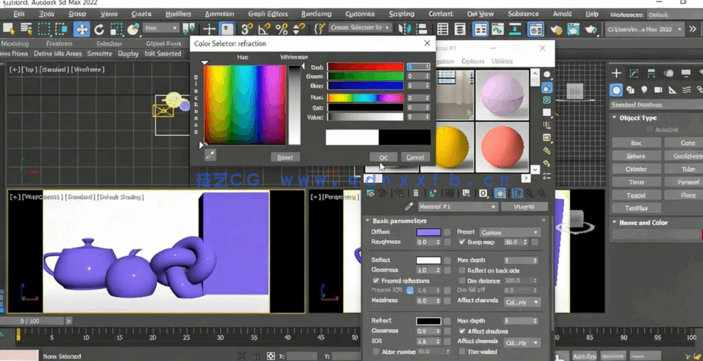
Task: Toggle the Percent Snap icon
Action: (282, 30)
